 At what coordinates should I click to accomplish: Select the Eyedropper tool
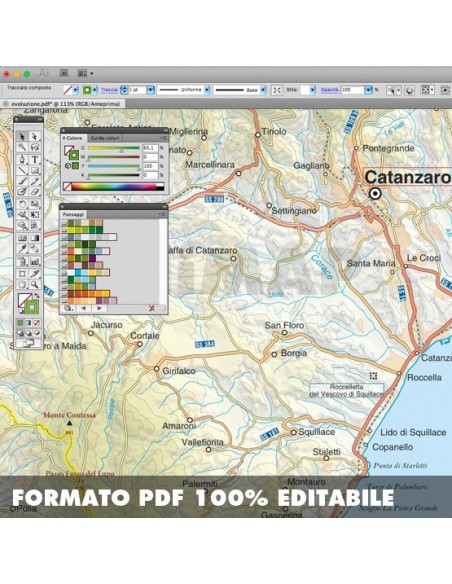click(x=23, y=248)
